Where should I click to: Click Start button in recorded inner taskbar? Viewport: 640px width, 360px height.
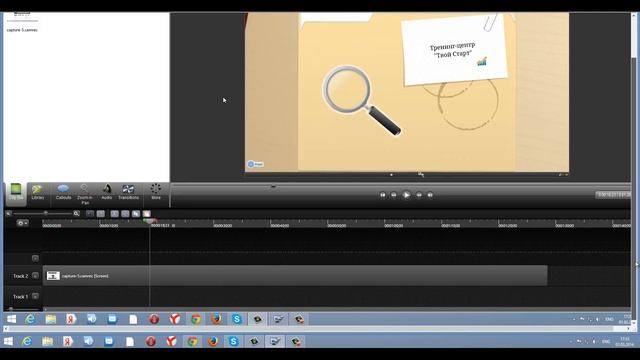(11, 319)
